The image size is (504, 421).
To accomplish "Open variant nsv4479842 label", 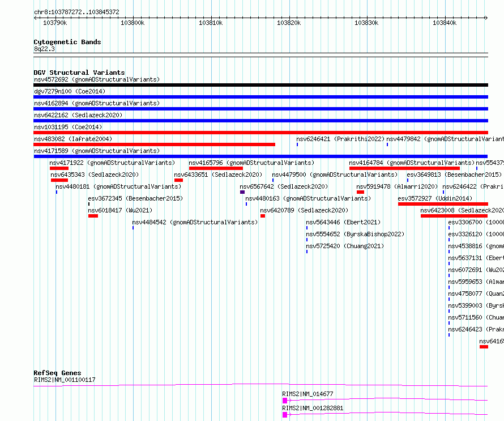I will pos(445,139).
